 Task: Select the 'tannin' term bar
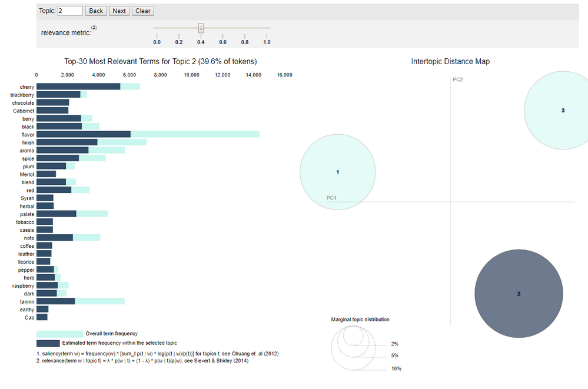click(x=80, y=301)
